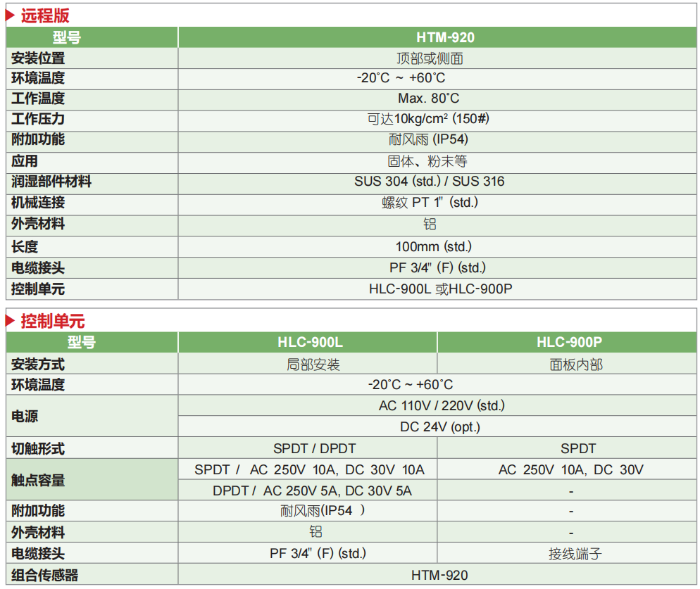Screen dimensions: 700x589
Task: Click the DC 24V (opt.) power cell
Action: point(437,426)
